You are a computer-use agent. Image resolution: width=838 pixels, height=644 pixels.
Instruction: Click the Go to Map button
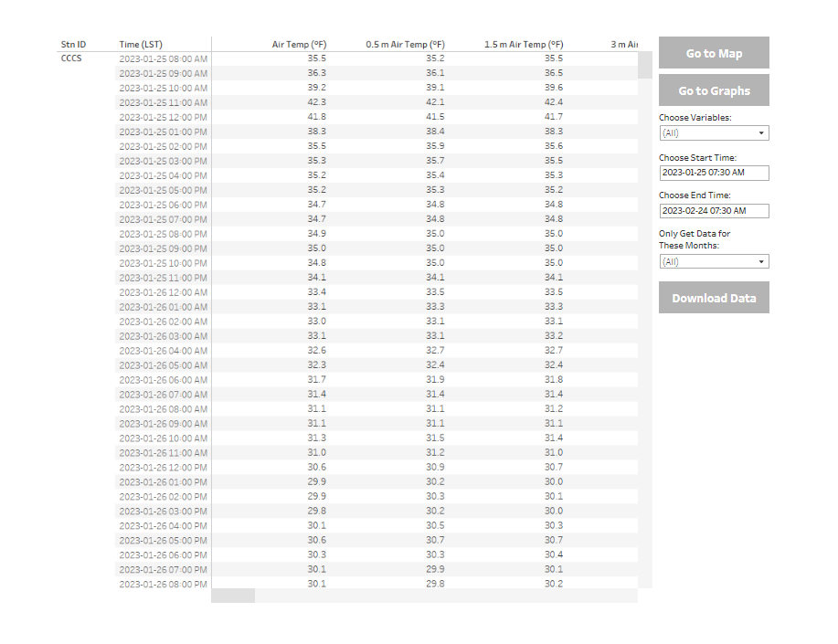coord(714,53)
